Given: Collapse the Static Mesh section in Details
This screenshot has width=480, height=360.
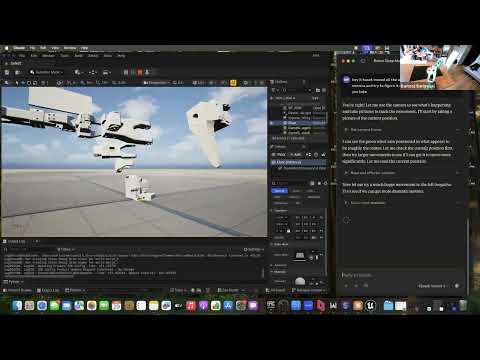Looking at the screenshot, I should [x=272, y=244].
